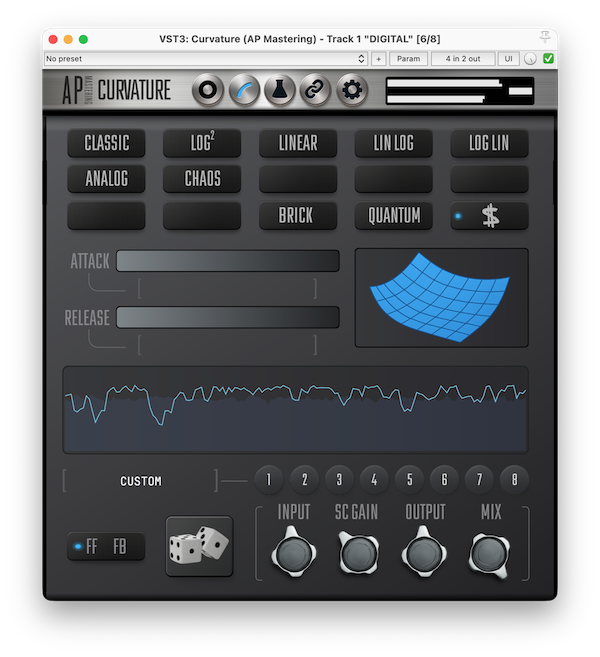Select the BRICK curve mode
The width and height of the screenshot is (600, 657).
coord(298,216)
